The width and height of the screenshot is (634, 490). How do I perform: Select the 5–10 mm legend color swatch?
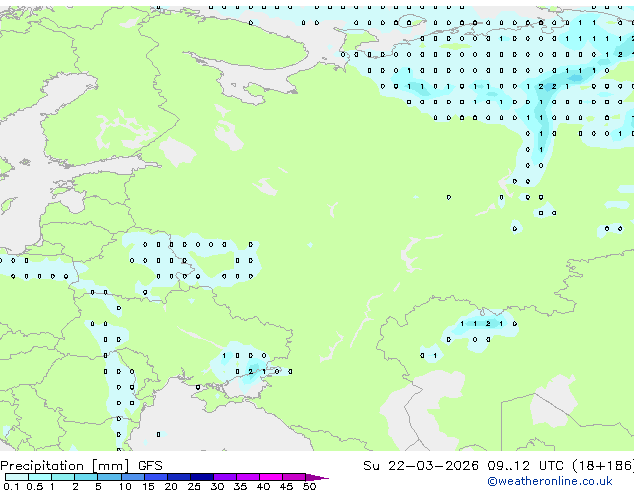[109, 477]
